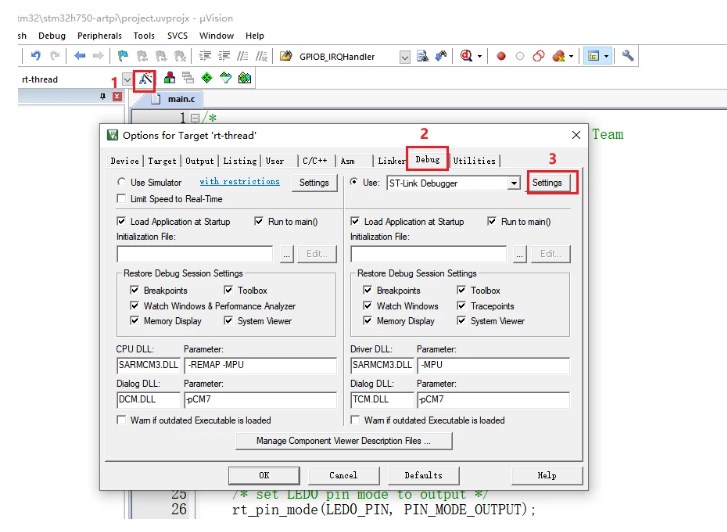Switch to the Linker tab
727x532 pixels.
coord(391,161)
